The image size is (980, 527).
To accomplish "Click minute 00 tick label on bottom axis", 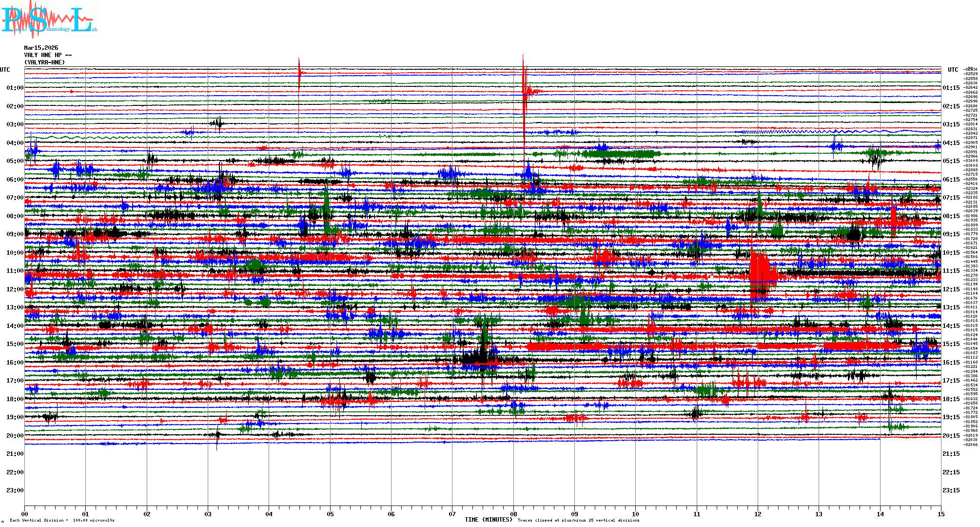I will 25,514.
